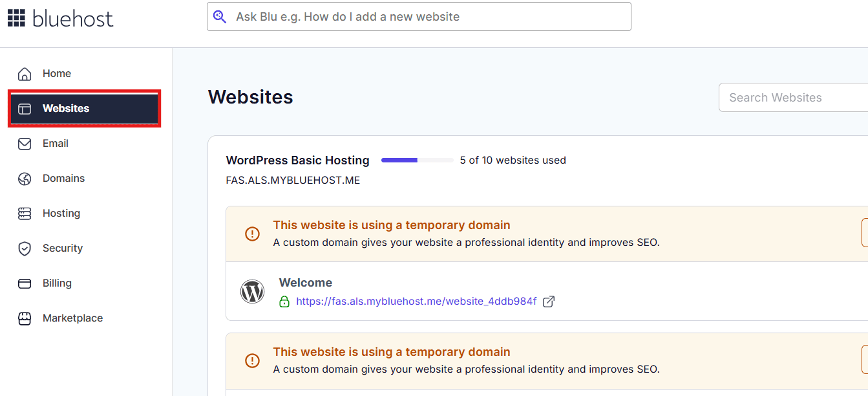Click the magnifier icon in the Ask Blu bar
This screenshot has width=868, height=396.
coord(220,16)
